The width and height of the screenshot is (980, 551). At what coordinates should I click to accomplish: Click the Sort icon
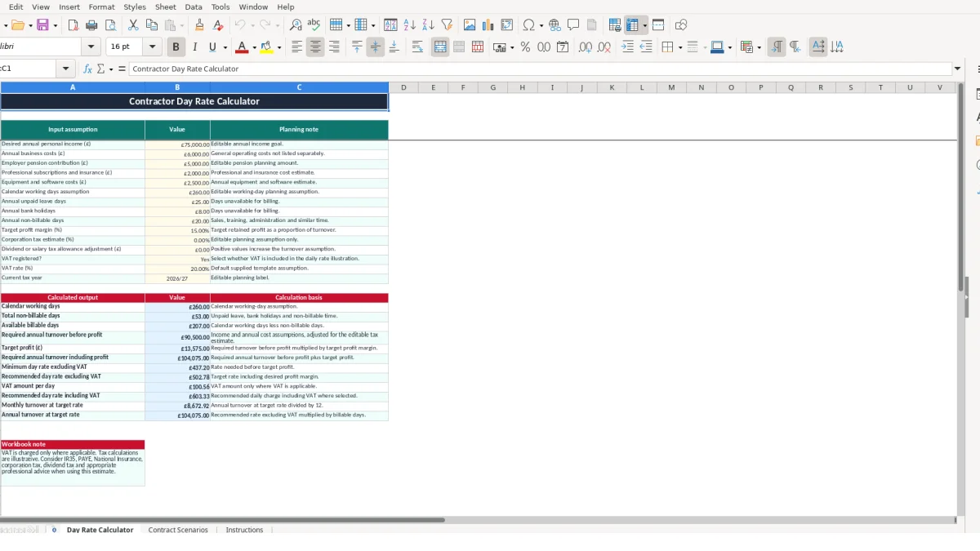tap(391, 25)
